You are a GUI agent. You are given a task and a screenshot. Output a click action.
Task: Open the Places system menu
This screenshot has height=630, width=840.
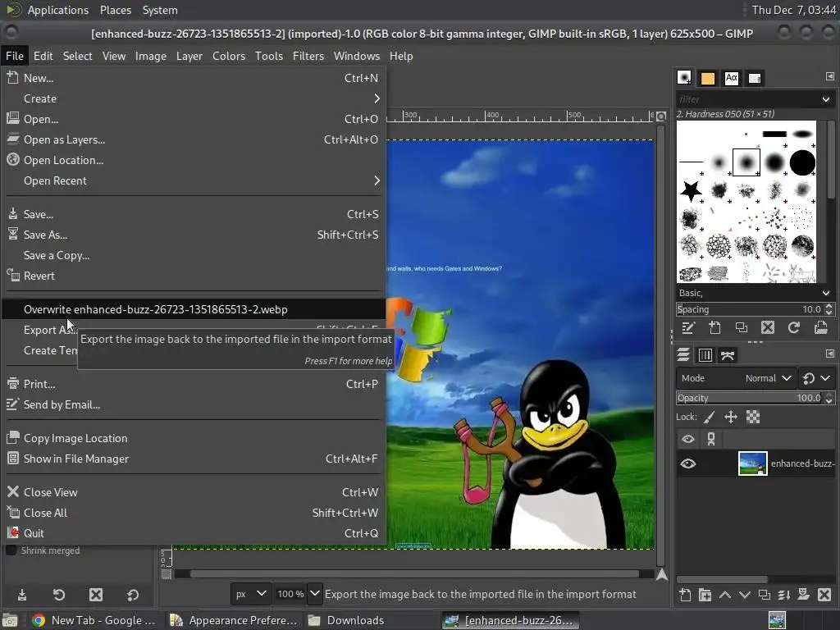click(x=115, y=10)
